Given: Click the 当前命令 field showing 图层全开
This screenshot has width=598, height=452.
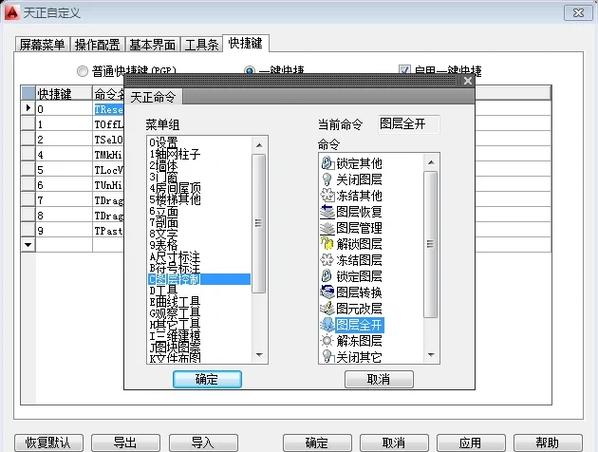Looking at the screenshot, I should pos(408,124).
